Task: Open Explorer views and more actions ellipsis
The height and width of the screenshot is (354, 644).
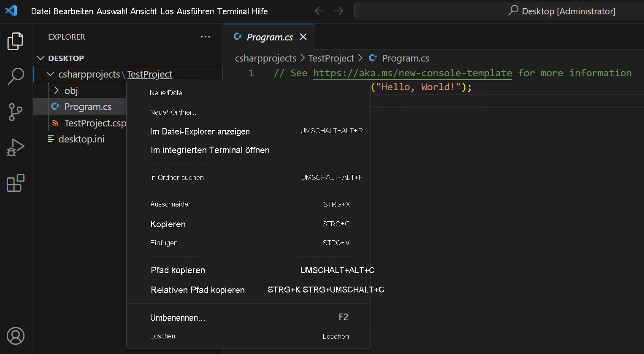Action: [x=206, y=37]
